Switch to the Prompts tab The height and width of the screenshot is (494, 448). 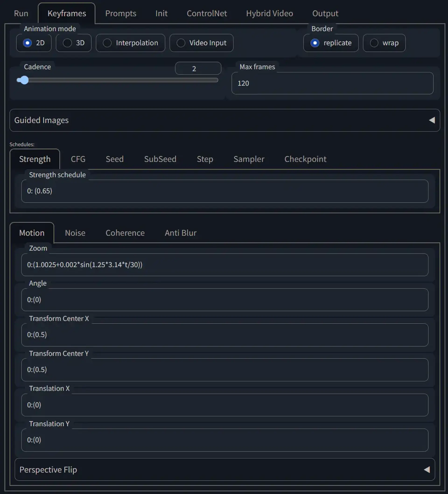(x=120, y=14)
